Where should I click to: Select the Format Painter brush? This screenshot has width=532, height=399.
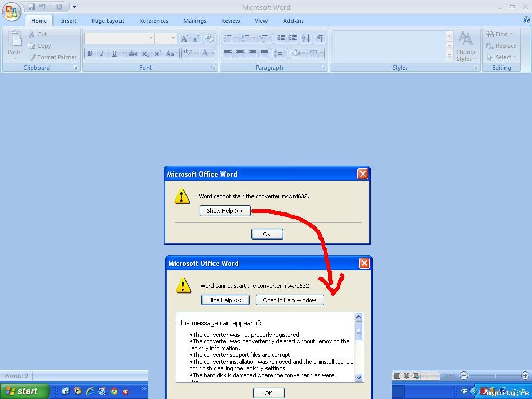53,57
